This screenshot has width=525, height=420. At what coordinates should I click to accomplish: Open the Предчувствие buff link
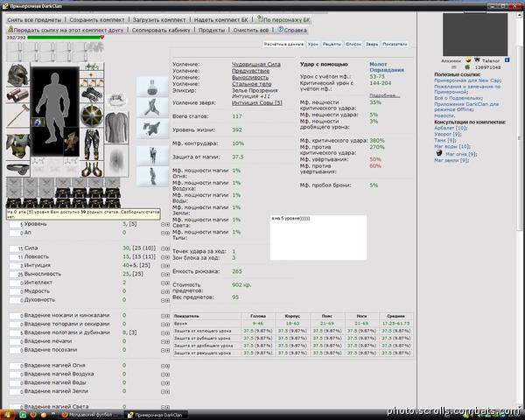250,71
